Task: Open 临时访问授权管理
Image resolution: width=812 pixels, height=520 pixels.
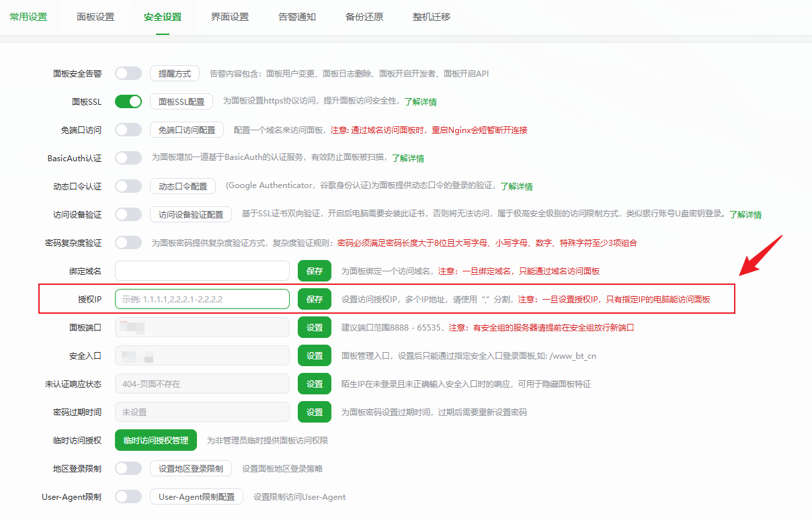Action: click(x=156, y=441)
